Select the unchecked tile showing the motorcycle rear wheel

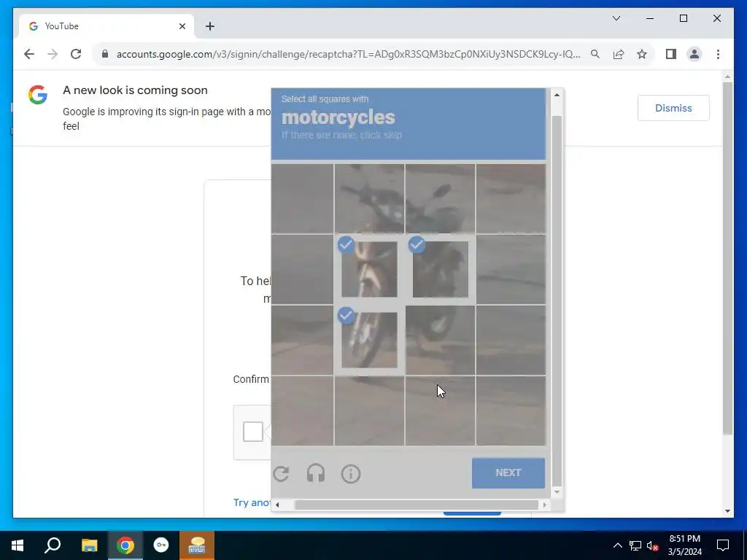click(x=440, y=340)
